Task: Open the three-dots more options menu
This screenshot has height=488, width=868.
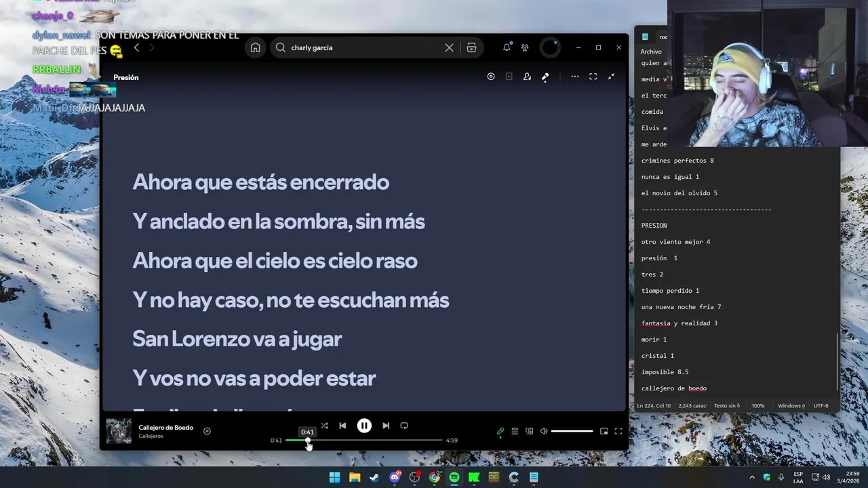Action: [x=575, y=77]
